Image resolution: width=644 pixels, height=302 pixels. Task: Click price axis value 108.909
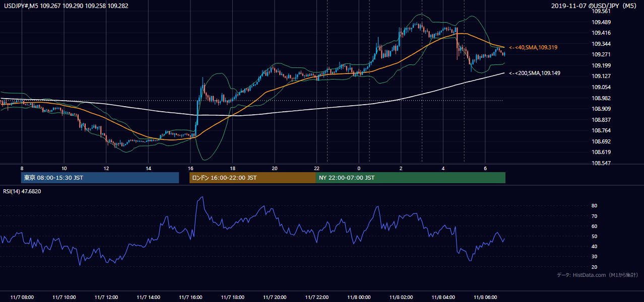pyautogui.click(x=601, y=109)
